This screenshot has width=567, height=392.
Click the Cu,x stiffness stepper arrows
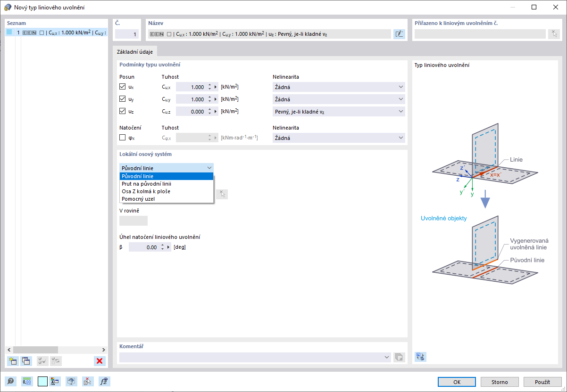209,87
